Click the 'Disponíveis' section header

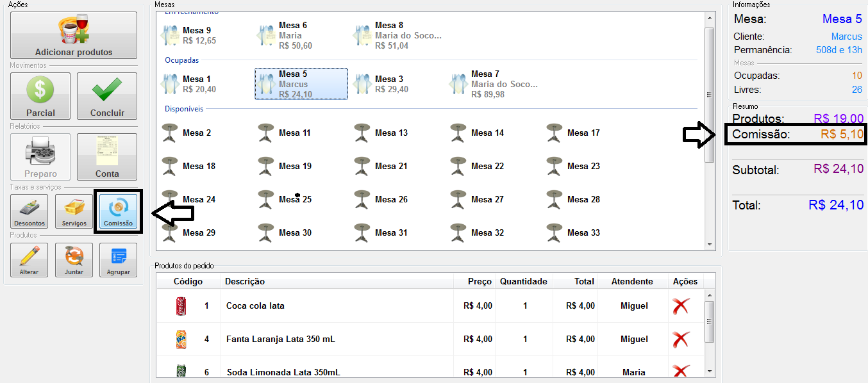[184, 109]
